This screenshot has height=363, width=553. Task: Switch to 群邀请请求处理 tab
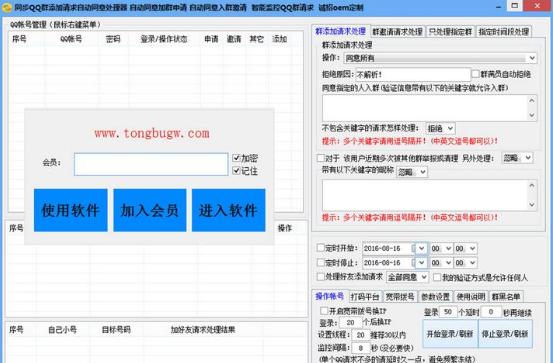pyautogui.click(x=397, y=32)
